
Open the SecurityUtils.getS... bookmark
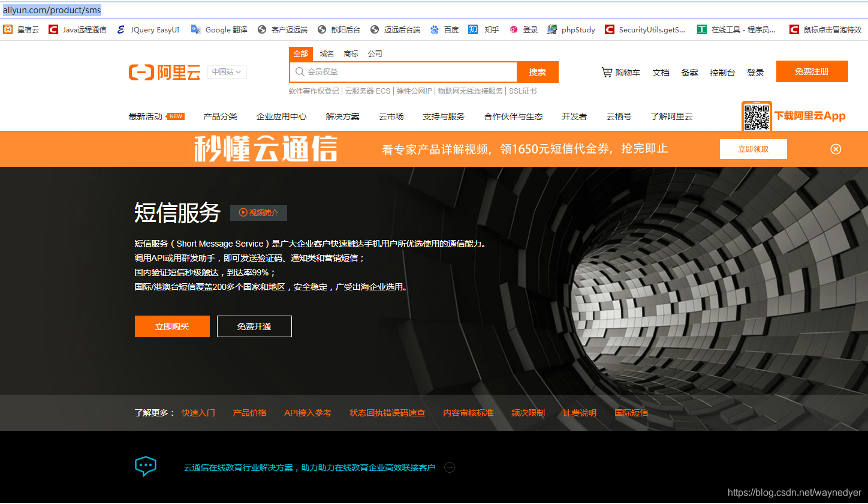coord(645,29)
